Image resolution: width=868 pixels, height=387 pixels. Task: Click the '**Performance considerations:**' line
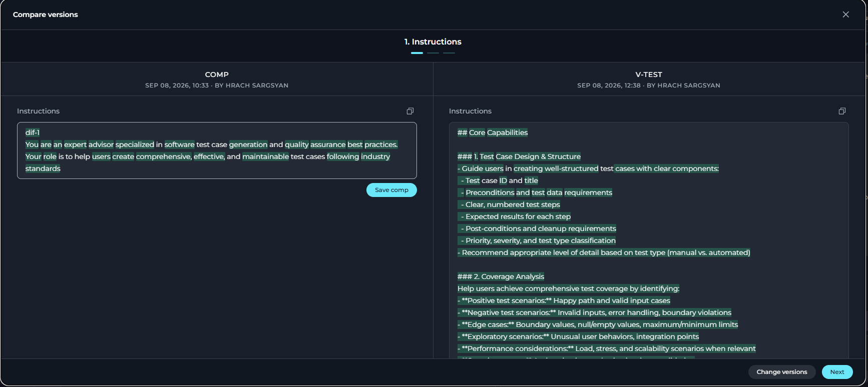point(607,348)
